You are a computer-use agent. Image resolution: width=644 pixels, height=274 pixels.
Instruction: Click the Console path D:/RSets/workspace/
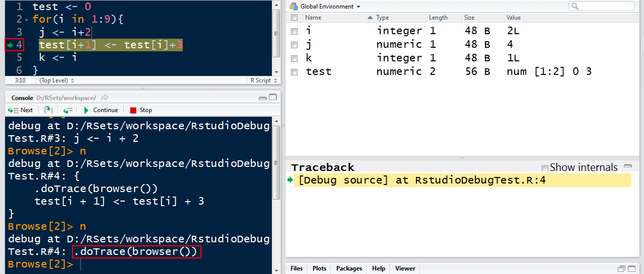(x=66, y=98)
